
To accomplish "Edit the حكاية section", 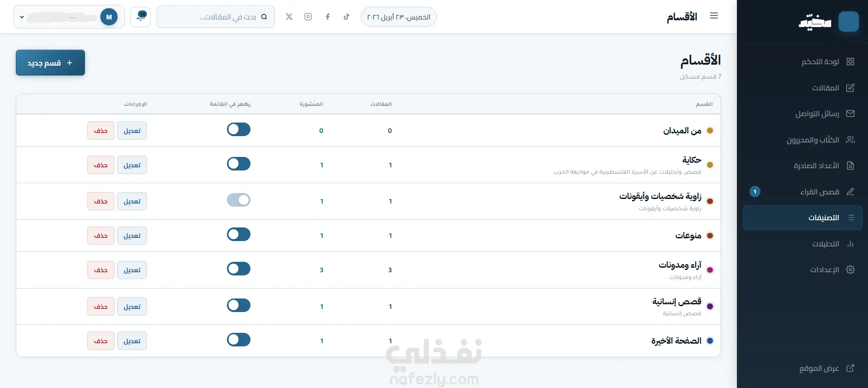I will 132,165.
